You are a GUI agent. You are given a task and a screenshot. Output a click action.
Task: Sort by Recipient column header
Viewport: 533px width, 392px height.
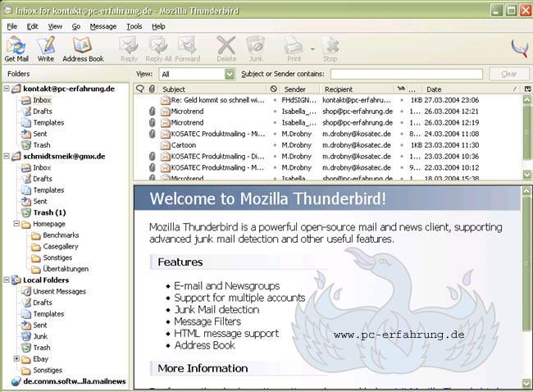358,89
